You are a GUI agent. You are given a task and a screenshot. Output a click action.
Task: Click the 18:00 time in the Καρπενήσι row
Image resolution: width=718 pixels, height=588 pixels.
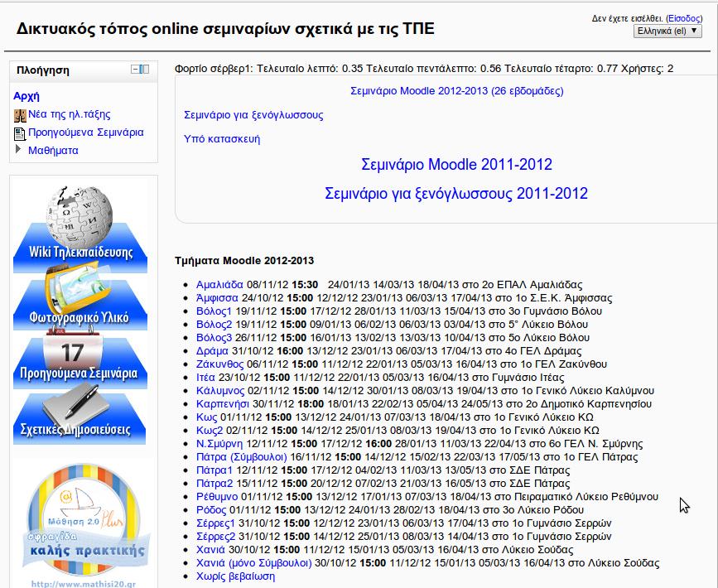click(311, 404)
